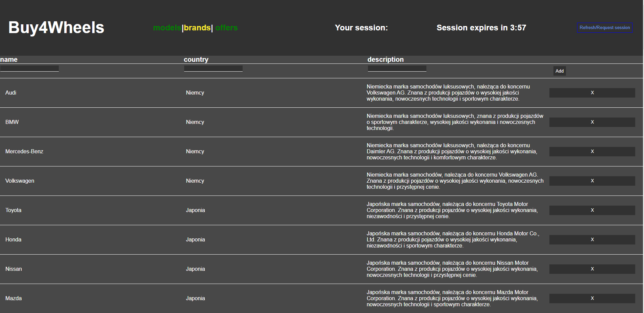The width and height of the screenshot is (644, 313).
Task: Select the Audi name cell
Action: [x=11, y=93]
